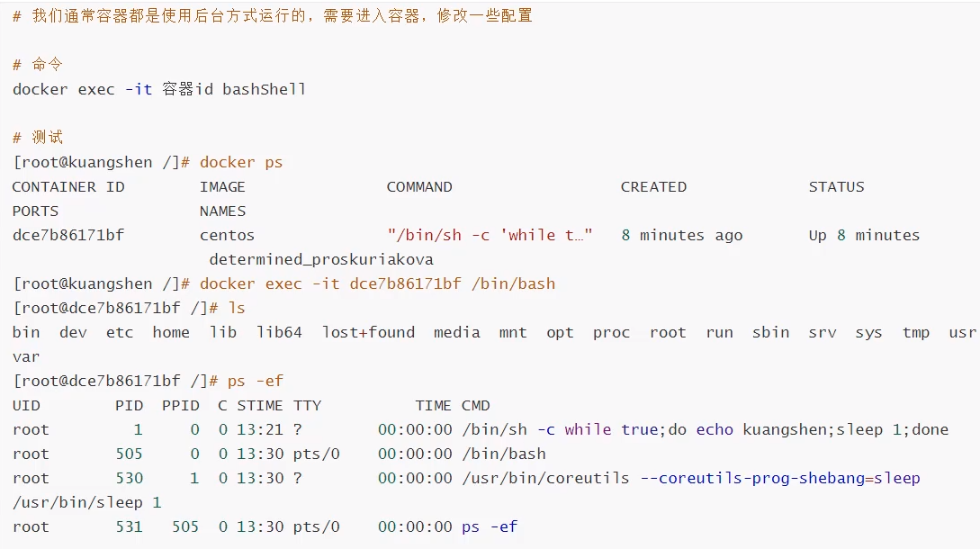Select the container ID dce7b86171bf in table
Viewport: 980px width, 549px height.
click(68, 235)
